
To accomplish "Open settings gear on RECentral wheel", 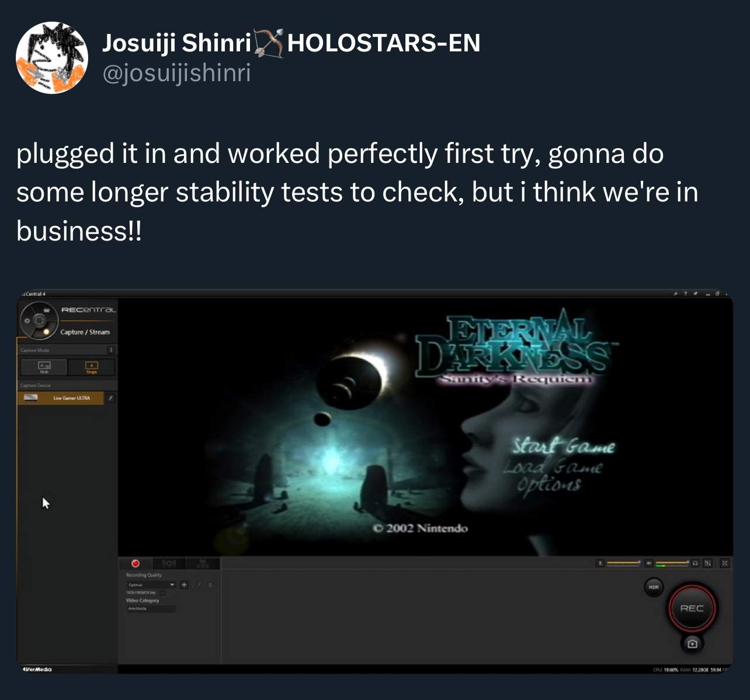I will 26,321.
